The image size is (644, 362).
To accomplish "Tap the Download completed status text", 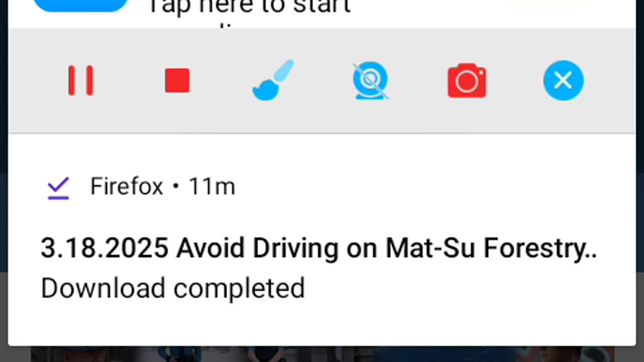I will [173, 288].
